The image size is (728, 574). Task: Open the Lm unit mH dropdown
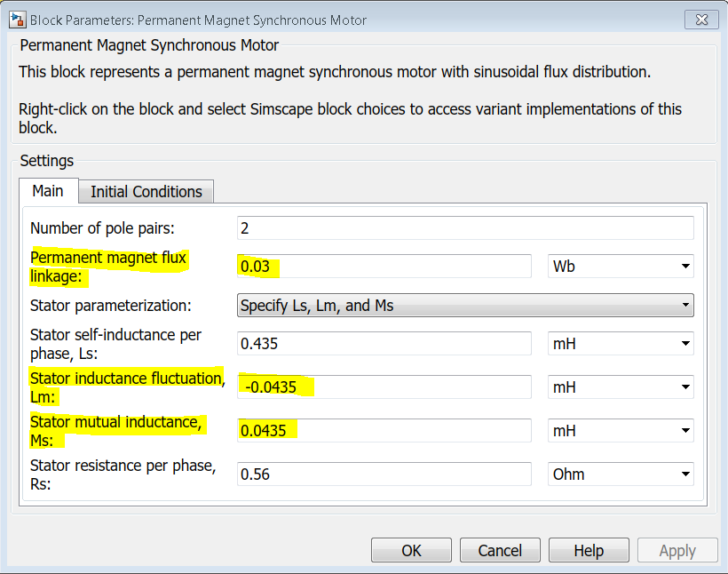(x=621, y=387)
